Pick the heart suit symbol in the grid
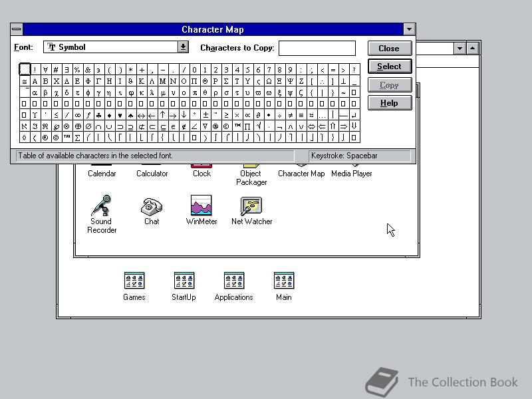Screen dimensions: 532x399 [x=120, y=115]
